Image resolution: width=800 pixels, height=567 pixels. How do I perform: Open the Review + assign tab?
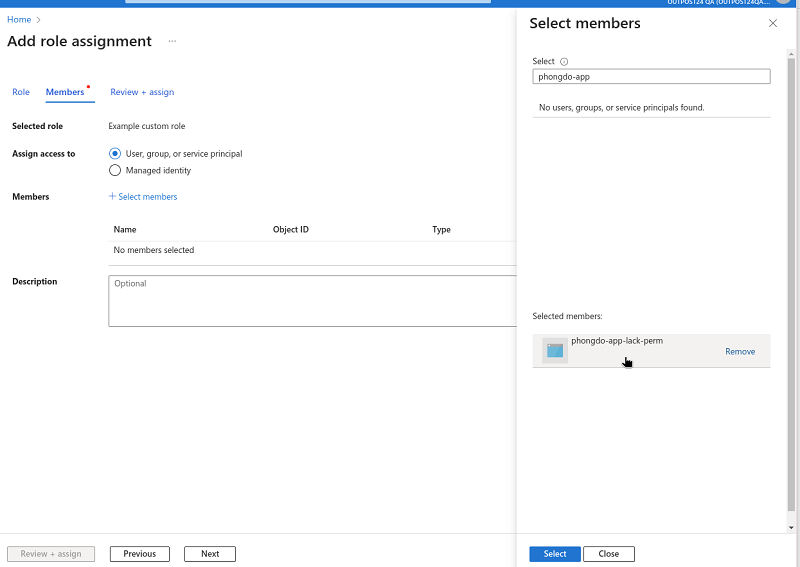(142, 92)
